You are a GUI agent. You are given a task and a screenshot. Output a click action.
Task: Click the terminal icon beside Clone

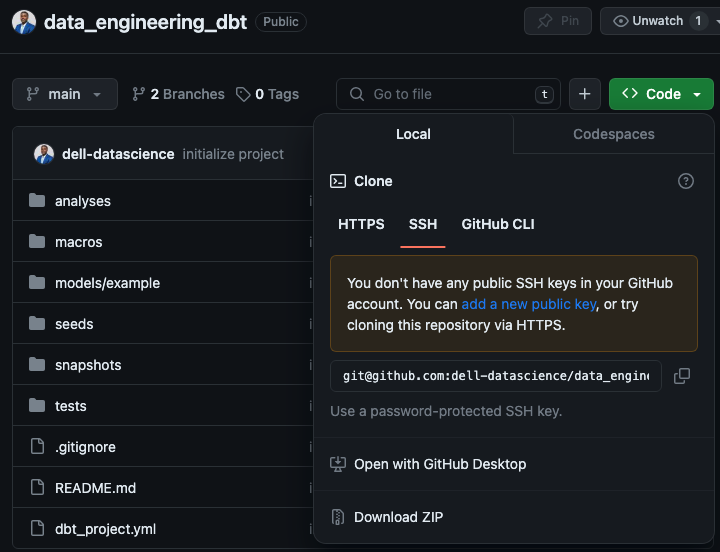(338, 181)
